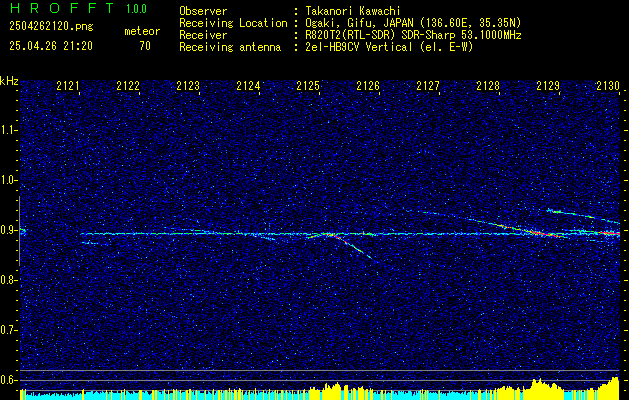This screenshot has height=400, width=629.
Task: Click the 2127 time axis marker
Action: point(428,86)
